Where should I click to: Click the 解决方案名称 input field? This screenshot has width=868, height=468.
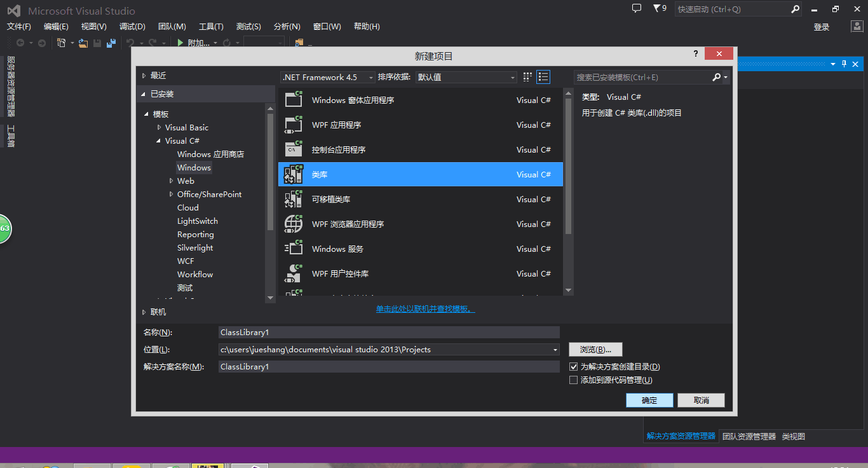(x=389, y=366)
